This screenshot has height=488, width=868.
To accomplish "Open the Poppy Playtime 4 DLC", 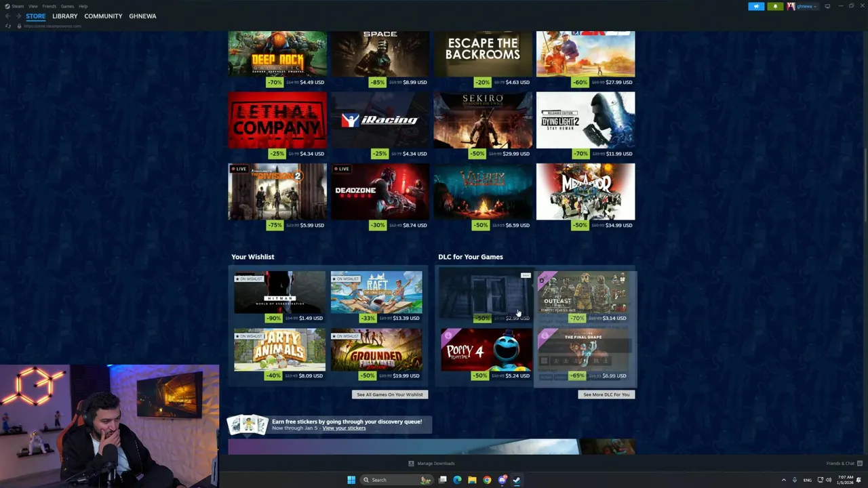I will 486,350.
